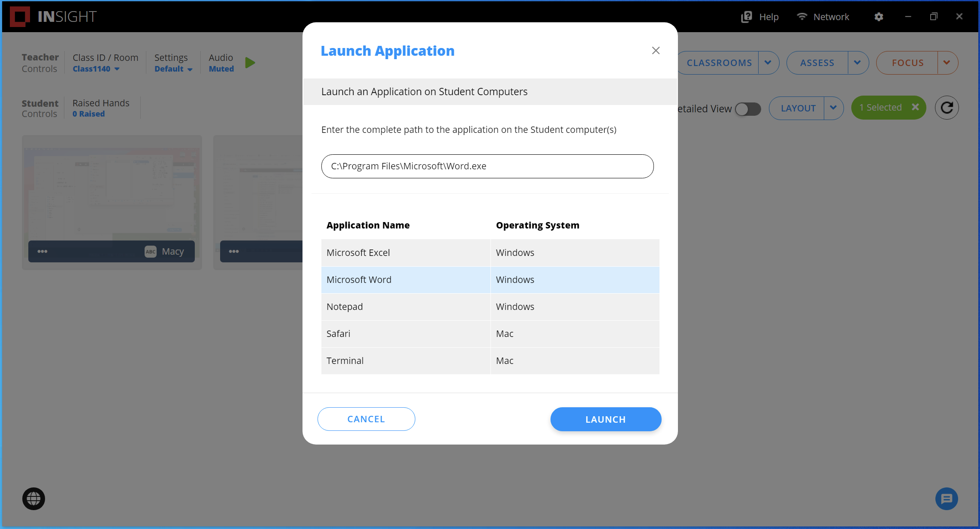
Task: Clear the 1 Selected badge with X
Action: coord(915,107)
